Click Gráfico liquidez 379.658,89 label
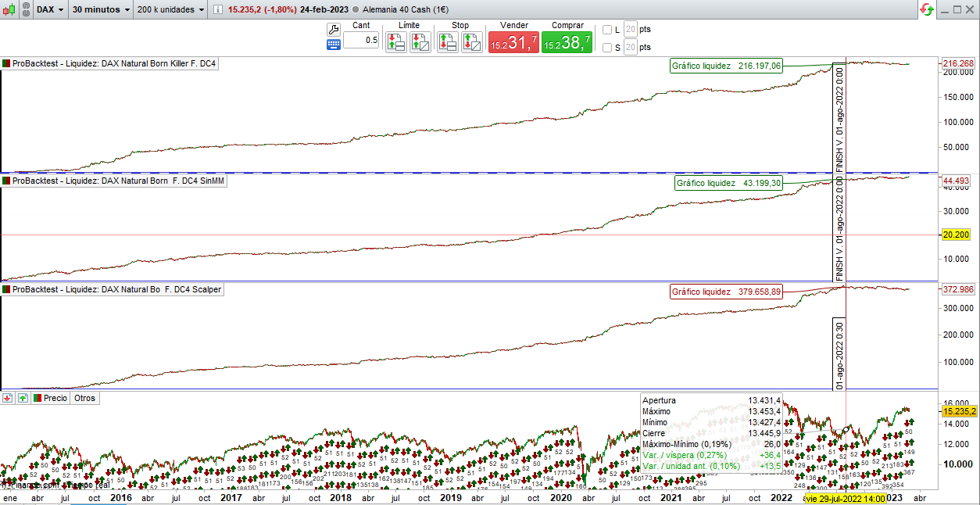This screenshot has width=980, height=505. pos(726,292)
